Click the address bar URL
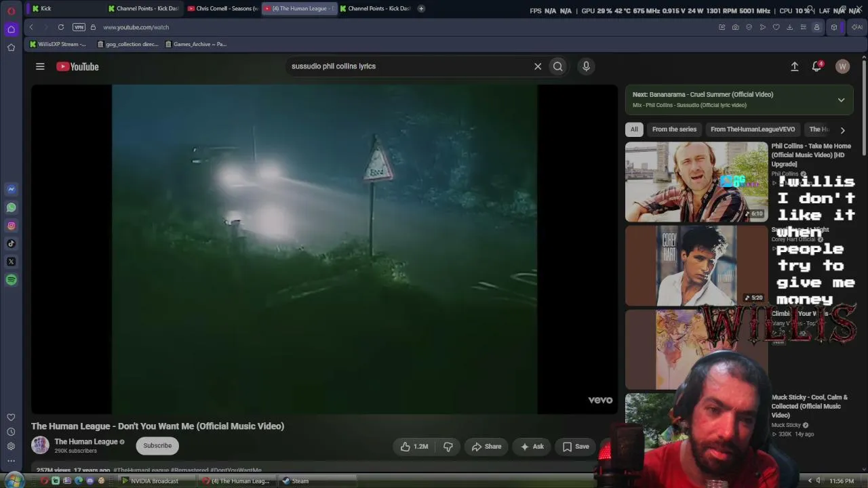 click(x=136, y=27)
